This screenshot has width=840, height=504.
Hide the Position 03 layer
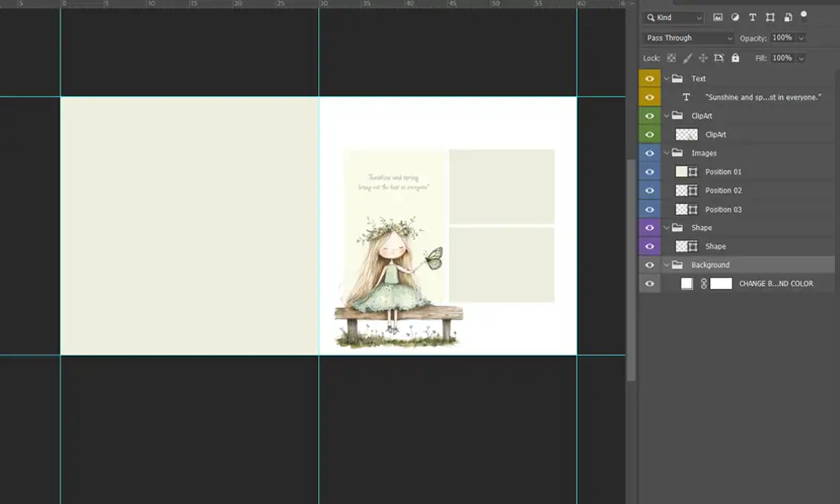pos(649,209)
